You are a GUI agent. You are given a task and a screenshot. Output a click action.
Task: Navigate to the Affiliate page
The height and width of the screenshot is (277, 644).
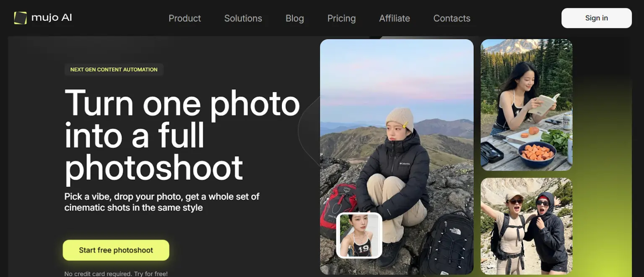(x=394, y=18)
